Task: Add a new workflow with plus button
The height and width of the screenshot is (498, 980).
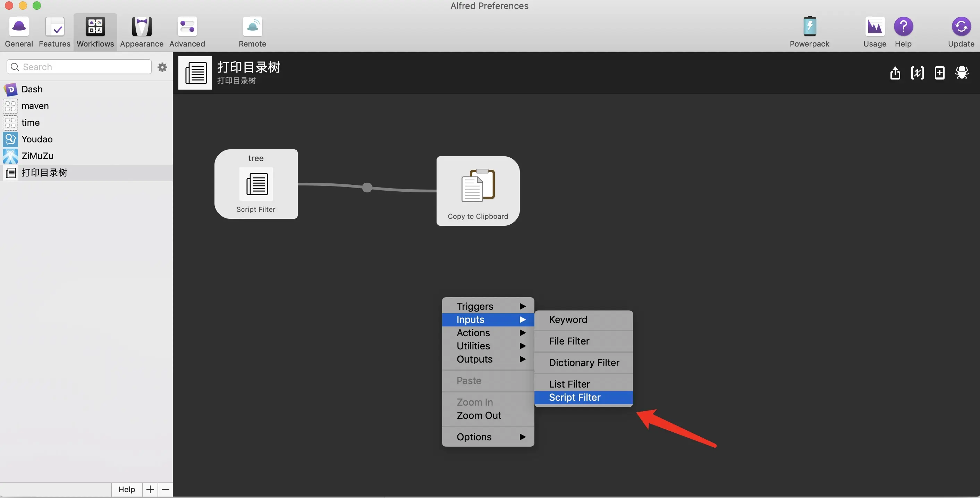Action: pos(150,489)
